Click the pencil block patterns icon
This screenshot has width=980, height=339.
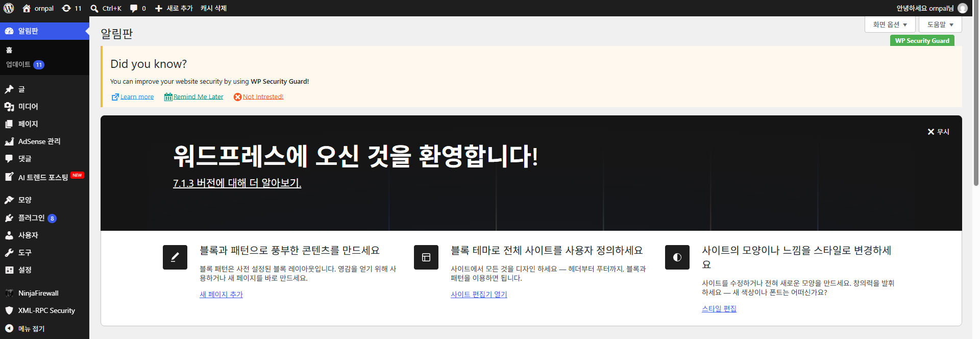(x=175, y=257)
